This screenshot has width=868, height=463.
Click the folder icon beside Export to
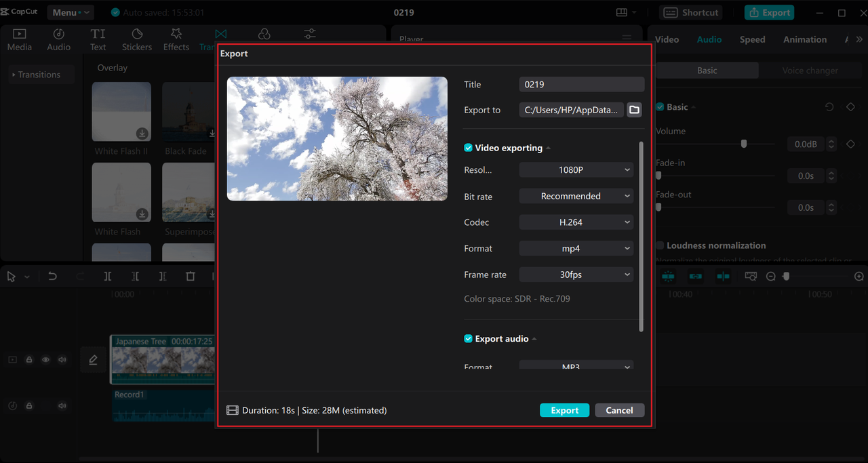tap(634, 110)
